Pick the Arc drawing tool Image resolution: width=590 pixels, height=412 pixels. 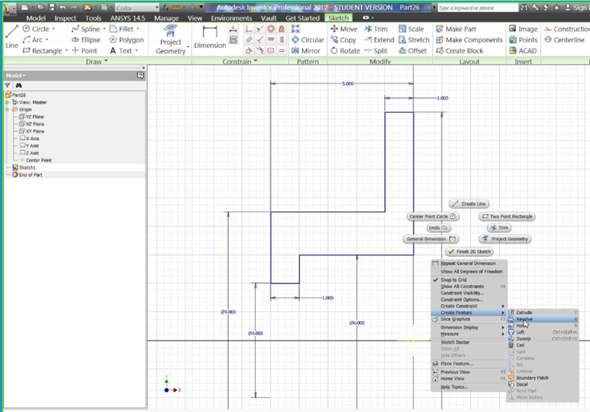33,40
